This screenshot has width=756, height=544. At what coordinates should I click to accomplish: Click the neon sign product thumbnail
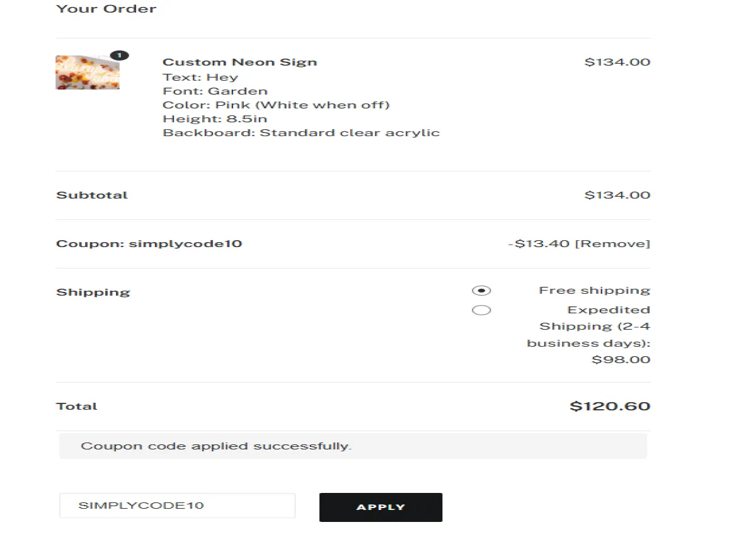click(x=87, y=72)
